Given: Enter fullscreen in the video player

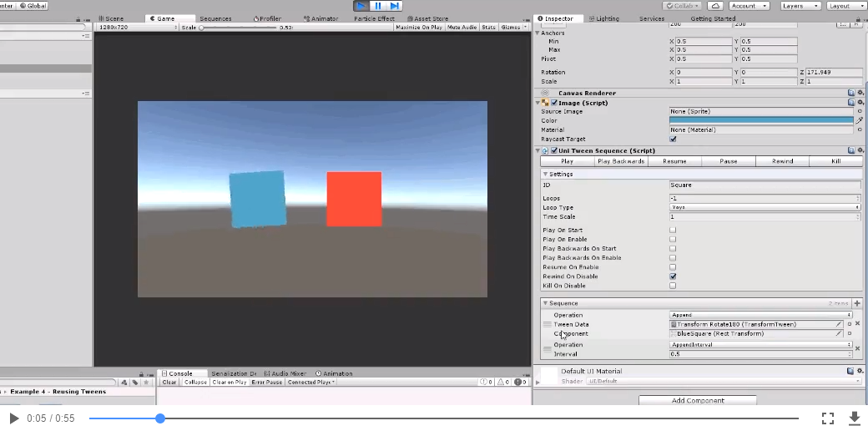Looking at the screenshot, I should [x=828, y=418].
